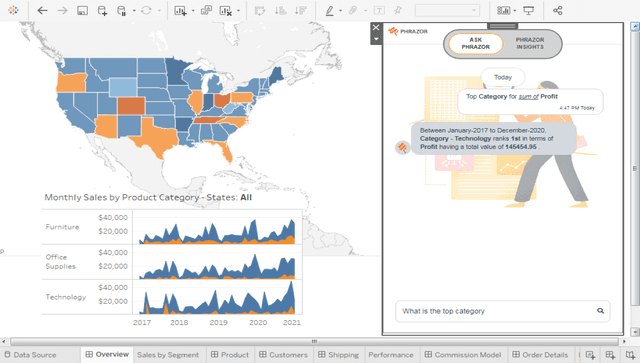
Task: Click the Phrazor bot avatar icon
Action: [x=403, y=147]
